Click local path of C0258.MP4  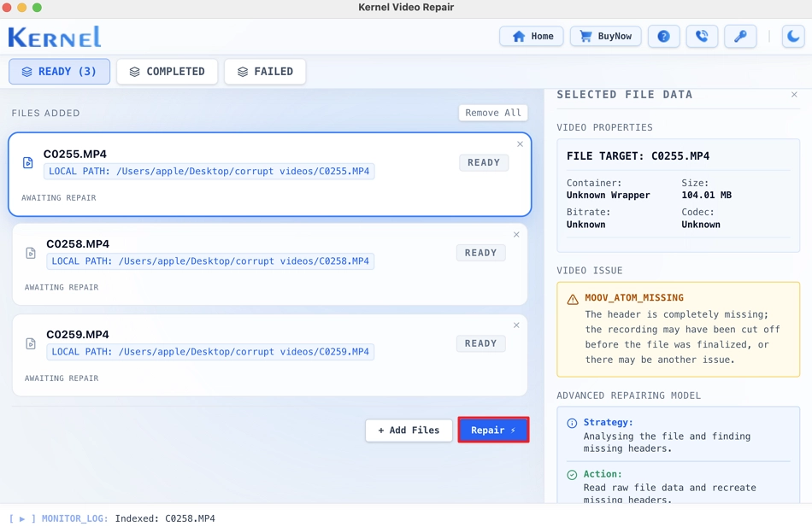click(210, 261)
